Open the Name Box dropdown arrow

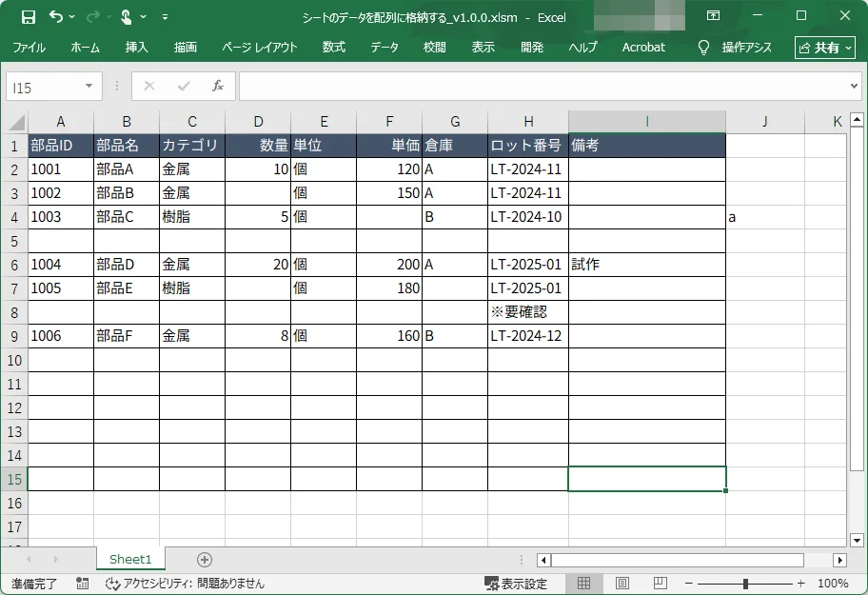[89, 87]
